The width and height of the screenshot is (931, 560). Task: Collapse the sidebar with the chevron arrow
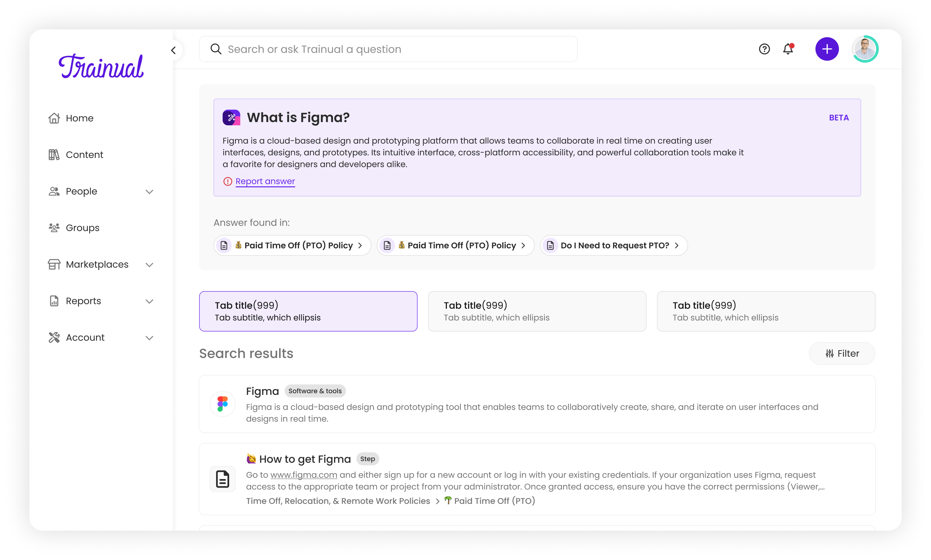174,50
